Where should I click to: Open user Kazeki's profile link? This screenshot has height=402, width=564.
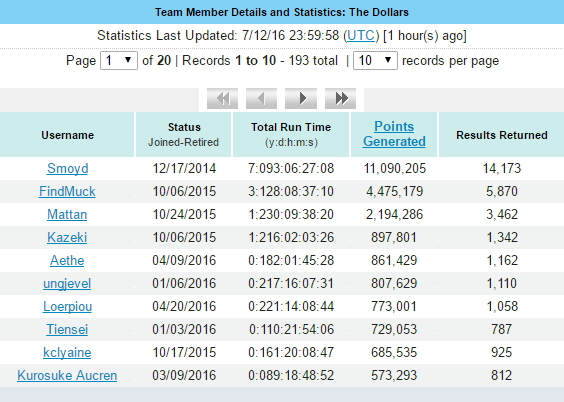[67, 237]
